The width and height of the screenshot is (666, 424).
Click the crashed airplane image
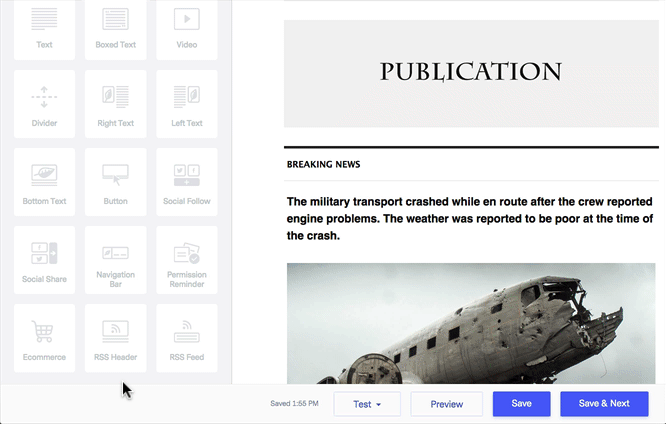pyautogui.click(x=471, y=323)
